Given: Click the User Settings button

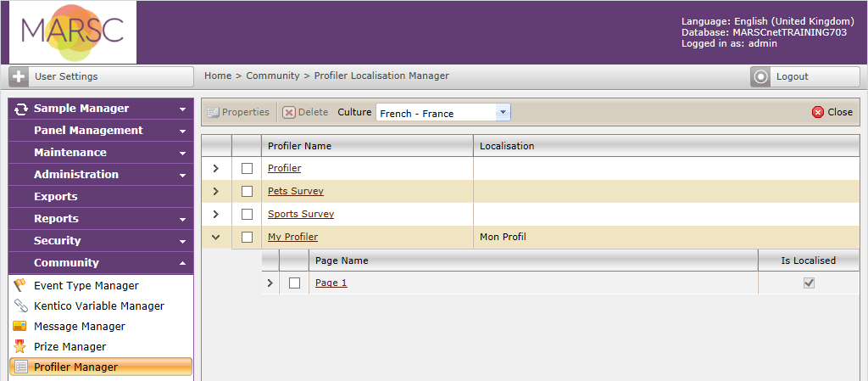Looking at the screenshot, I should tap(102, 76).
